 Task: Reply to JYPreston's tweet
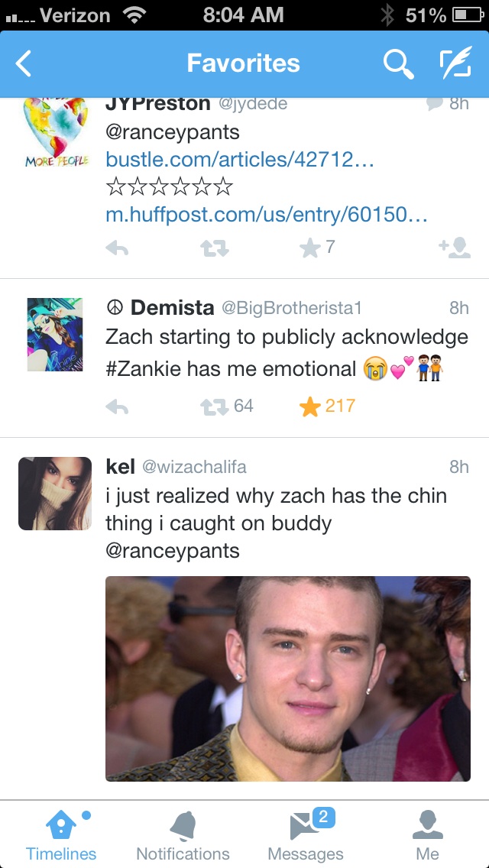[117, 249]
